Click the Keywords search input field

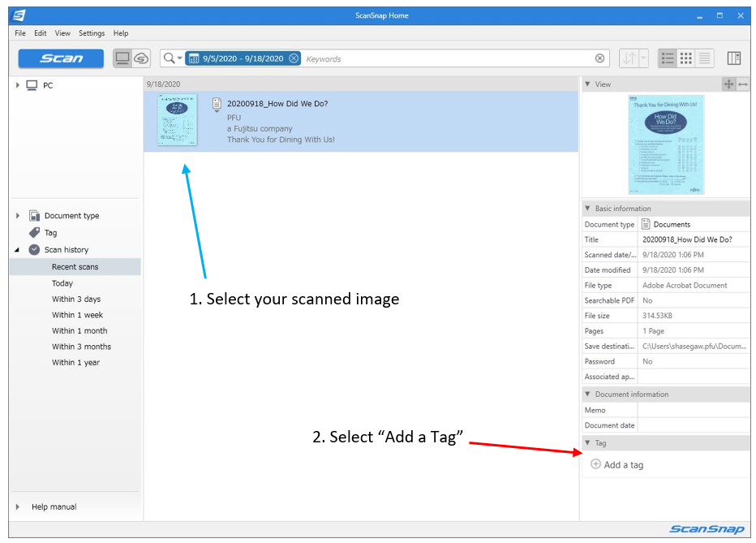(448, 58)
